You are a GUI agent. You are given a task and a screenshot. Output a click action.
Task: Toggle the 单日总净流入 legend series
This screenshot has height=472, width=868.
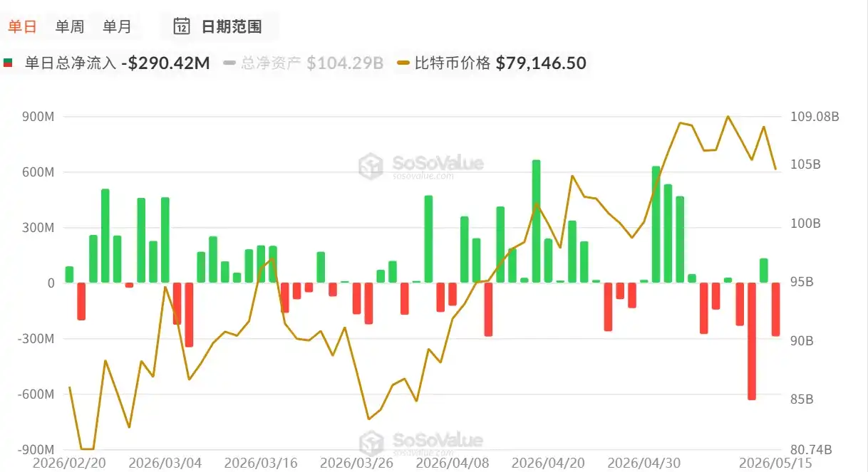tap(107, 63)
